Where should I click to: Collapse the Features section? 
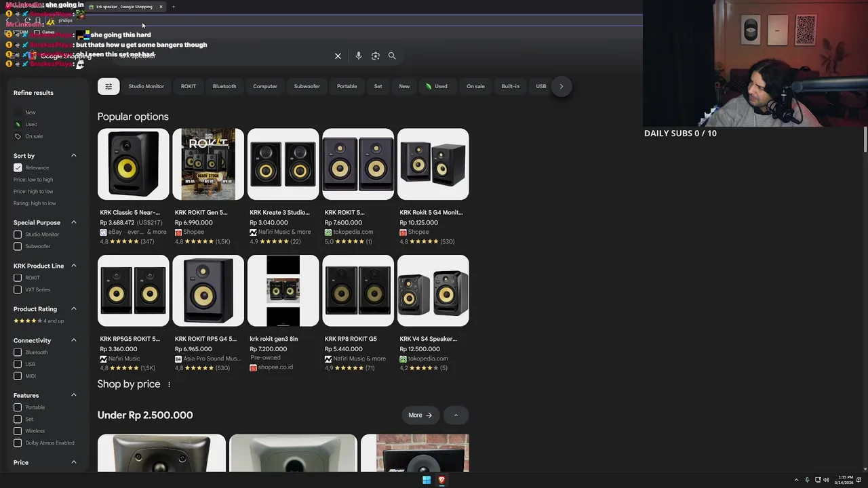74,395
